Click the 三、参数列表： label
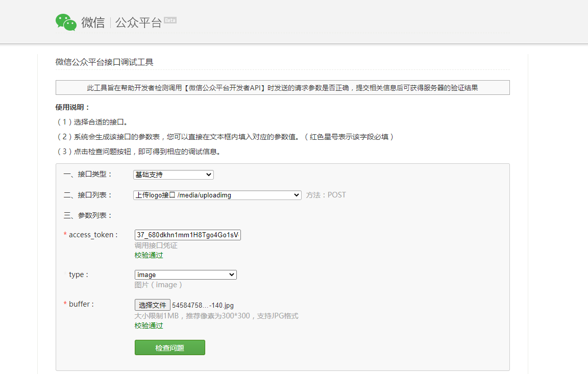 [88, 215]
